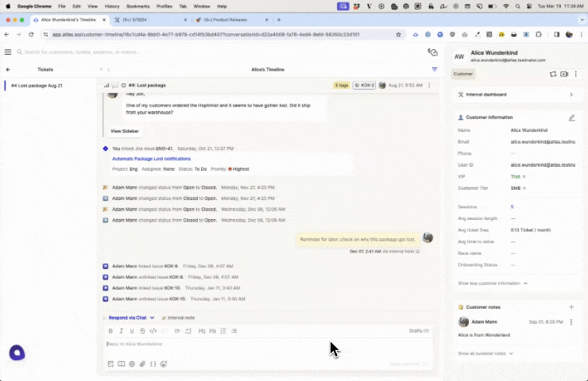
Task: Open Drafts (1)
Action: point(419,331)
